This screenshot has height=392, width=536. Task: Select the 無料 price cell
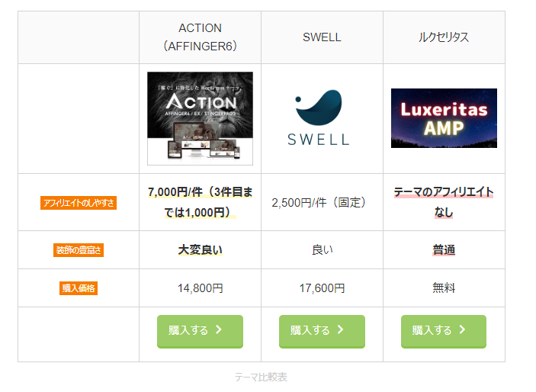click(444, 288)
